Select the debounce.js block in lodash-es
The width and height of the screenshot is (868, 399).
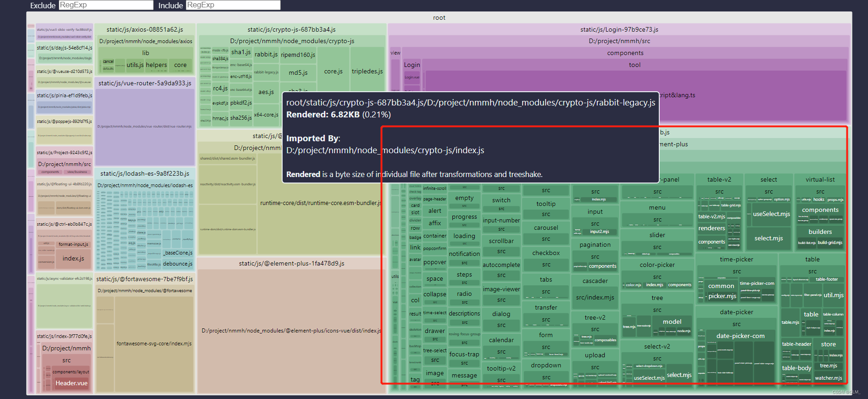click(178, 264)
